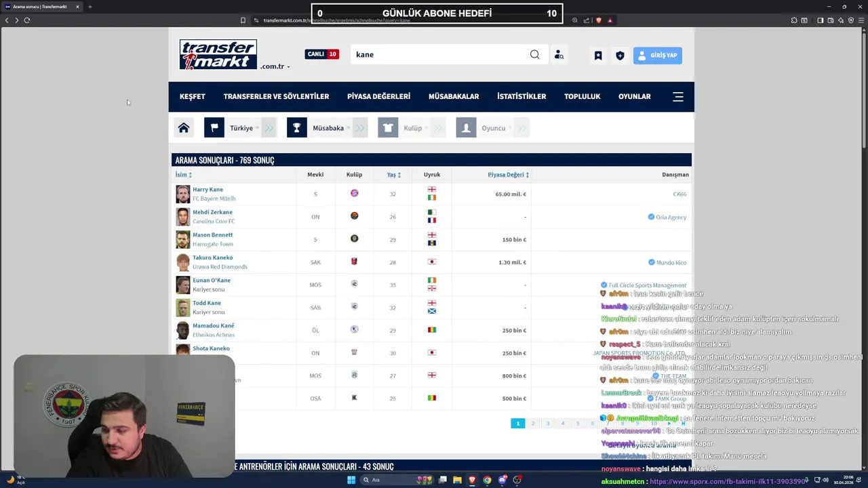Image resolution: width=868 pixels, height=488 pixels.
Task: Click Carolina Core crest in Mehdi Zerkane row
Action: coord(354,216)
